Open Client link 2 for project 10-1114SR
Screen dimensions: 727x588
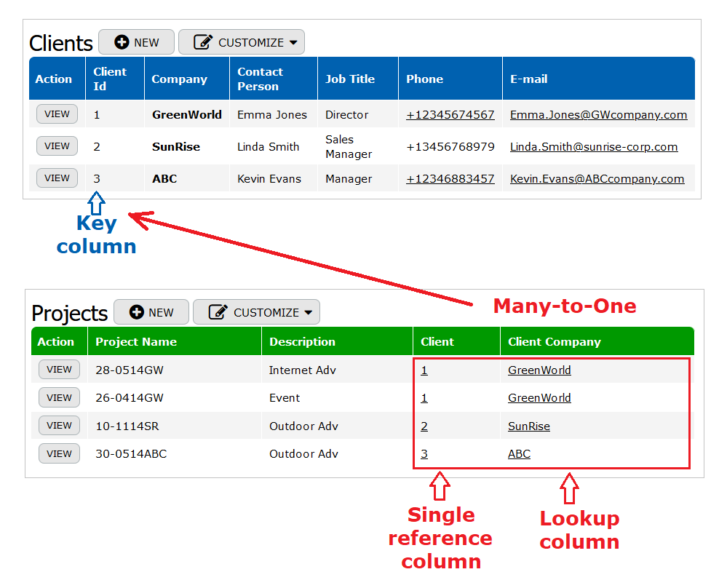pyautogui.click(x=424, y=426)
